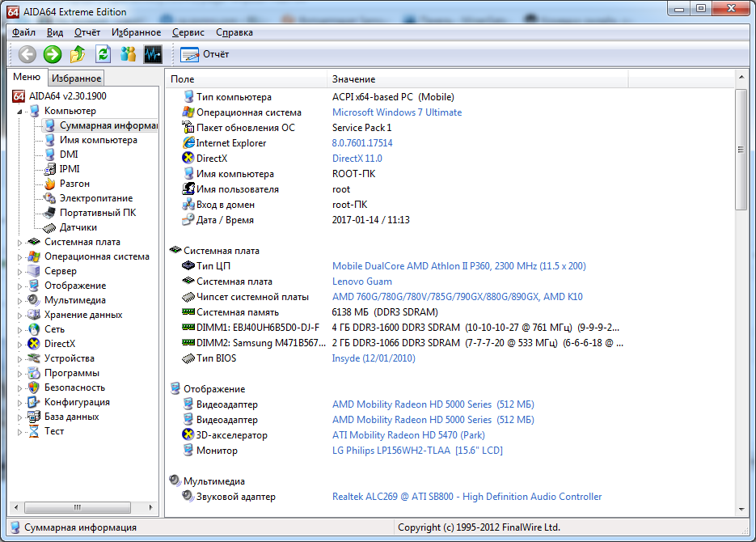
Task: Open the Вид menu
Action: [x=55, y=32]
